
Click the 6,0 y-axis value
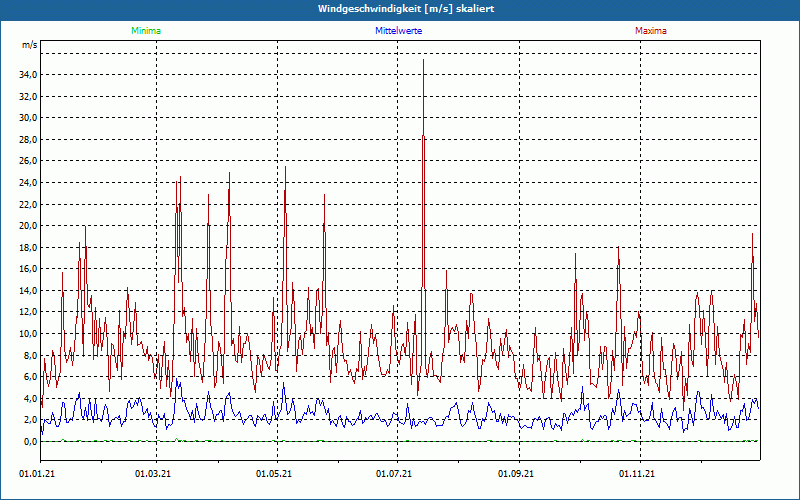[30, 377]
